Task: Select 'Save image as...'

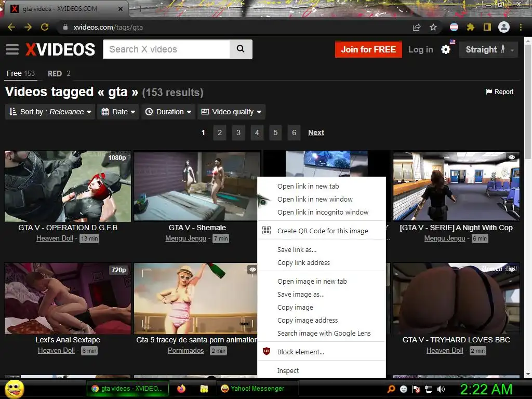Action: click(321, 294)
